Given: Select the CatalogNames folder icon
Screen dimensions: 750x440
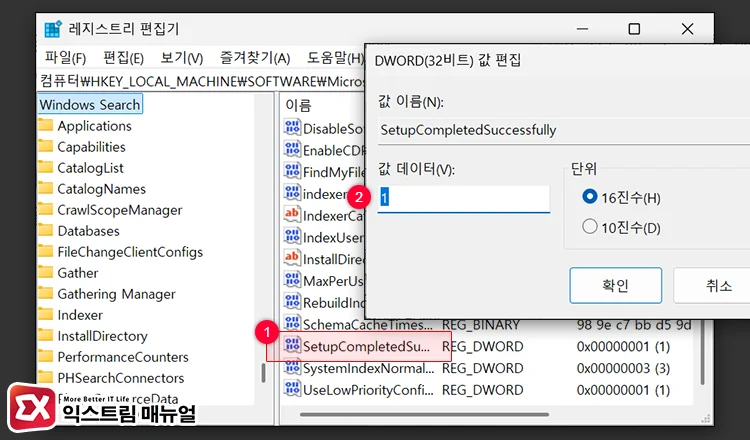Looking at the screenshot, I should coord(46,188).
